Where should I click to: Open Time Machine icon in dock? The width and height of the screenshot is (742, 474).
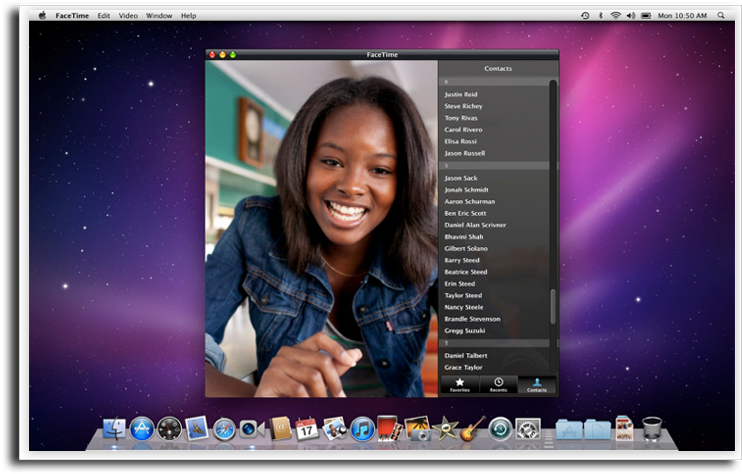tap(500, 429)
